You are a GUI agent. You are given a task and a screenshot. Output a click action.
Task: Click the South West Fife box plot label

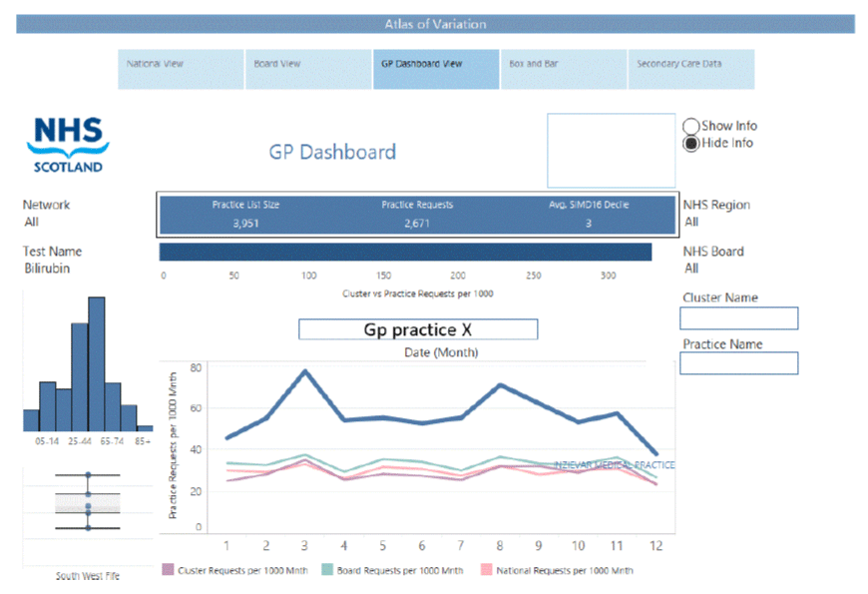pyautogui.click(x=88, y=576)
